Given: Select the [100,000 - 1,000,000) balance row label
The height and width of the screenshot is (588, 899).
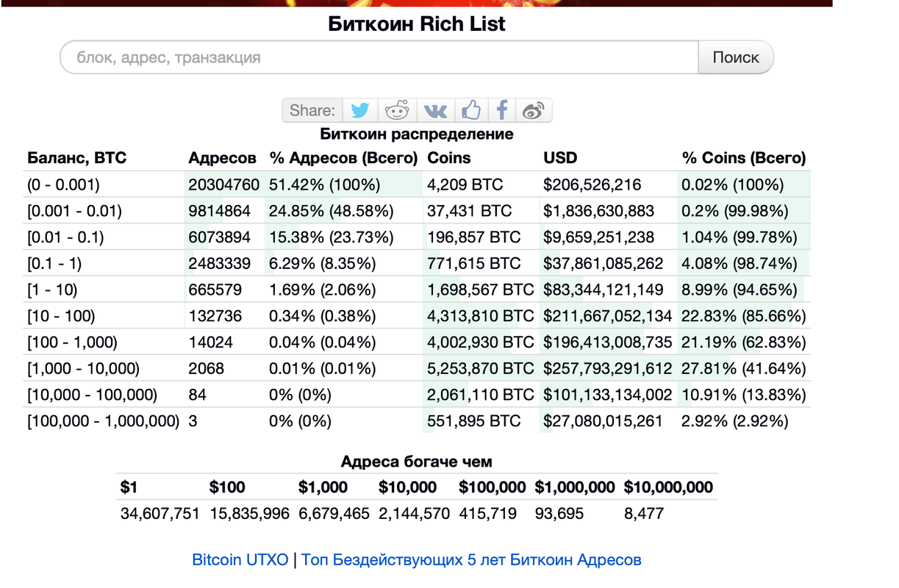Looking at the screenshot, I should (103, 421).
